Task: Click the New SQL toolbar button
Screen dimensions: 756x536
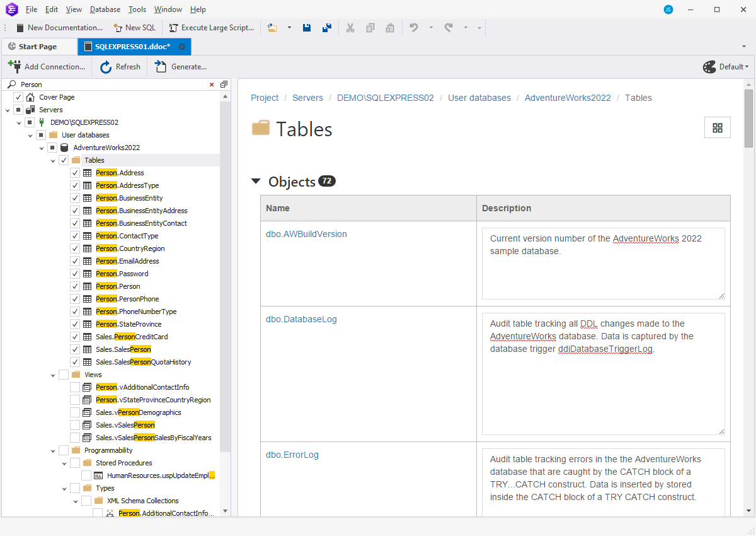Action: (134, 28)
